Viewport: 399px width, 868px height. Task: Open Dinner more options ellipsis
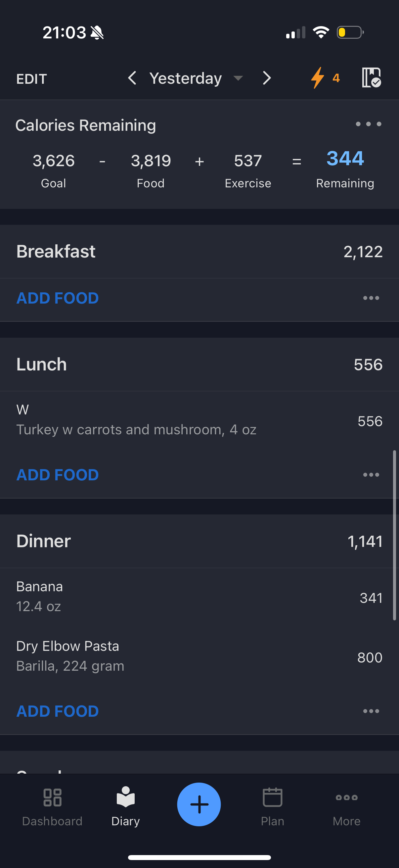click(x=371, y=711)
